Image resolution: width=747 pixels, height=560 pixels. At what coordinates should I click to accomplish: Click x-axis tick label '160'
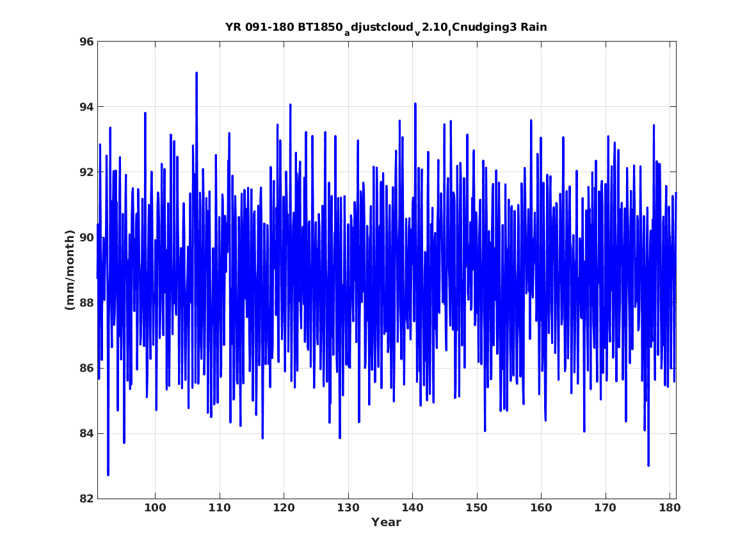(x=541, y=508)
